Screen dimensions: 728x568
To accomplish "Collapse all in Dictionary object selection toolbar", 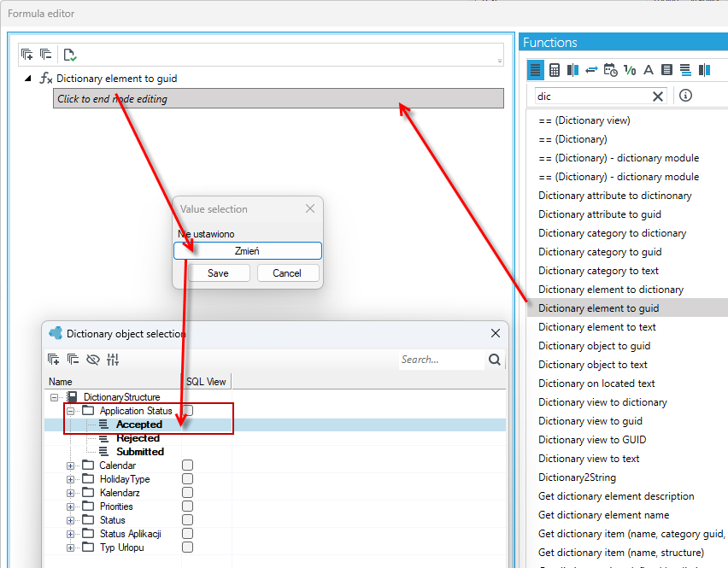I will click(73, 360).
